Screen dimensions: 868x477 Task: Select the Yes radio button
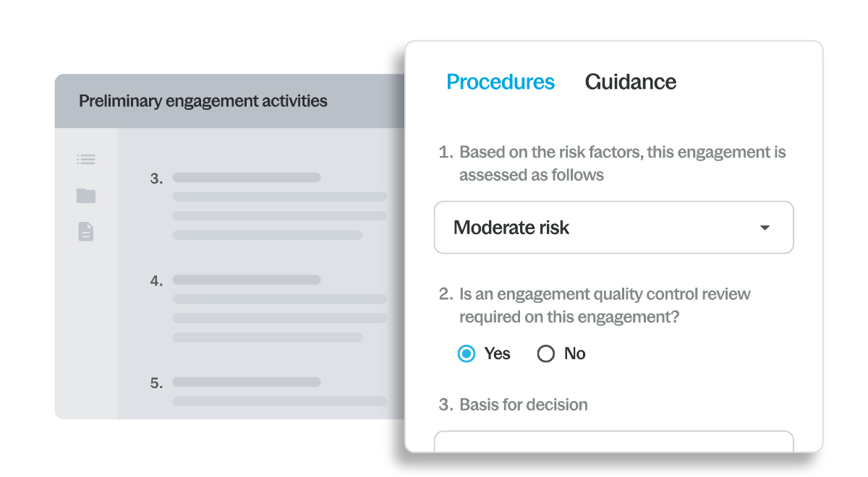[467, 353]
